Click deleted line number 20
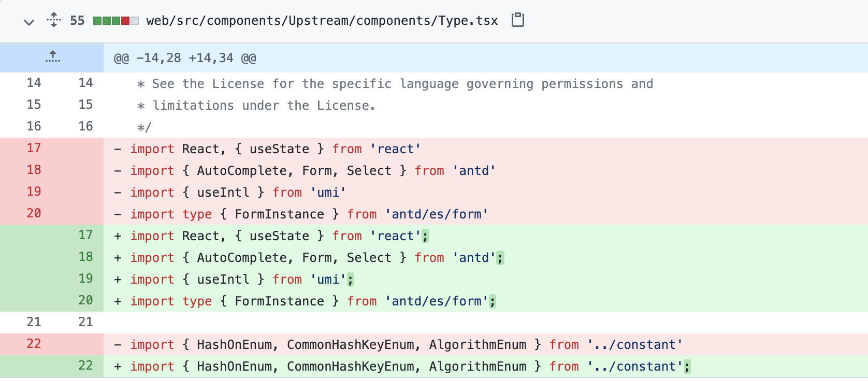Image resolution: width=868 pixels, height=381 pixels. [34, 213]
